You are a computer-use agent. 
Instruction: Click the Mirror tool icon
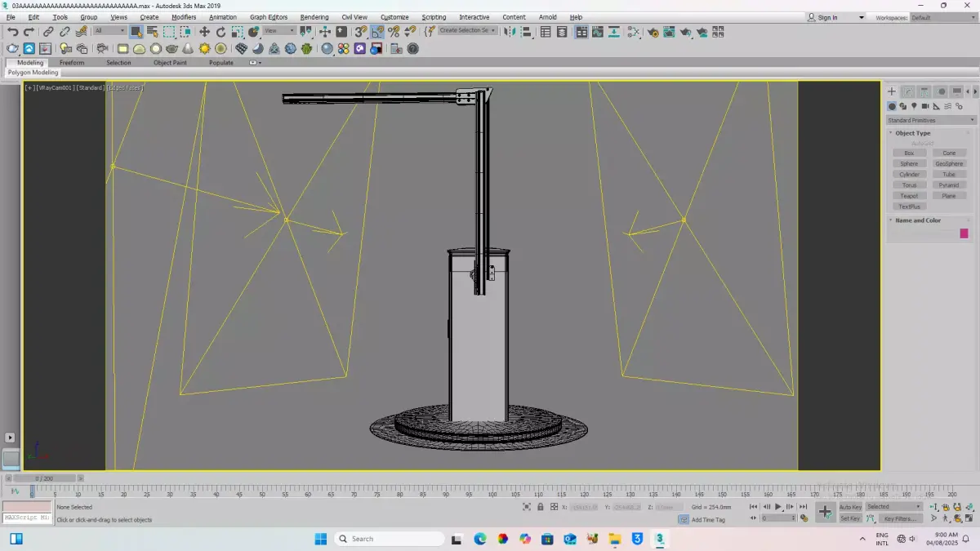(x=510, y=32)
